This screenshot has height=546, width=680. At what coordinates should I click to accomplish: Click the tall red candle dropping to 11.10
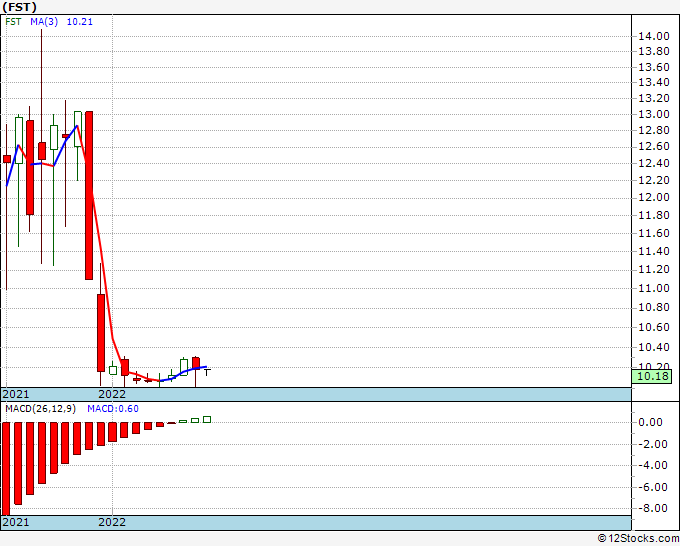pos(89,195)
